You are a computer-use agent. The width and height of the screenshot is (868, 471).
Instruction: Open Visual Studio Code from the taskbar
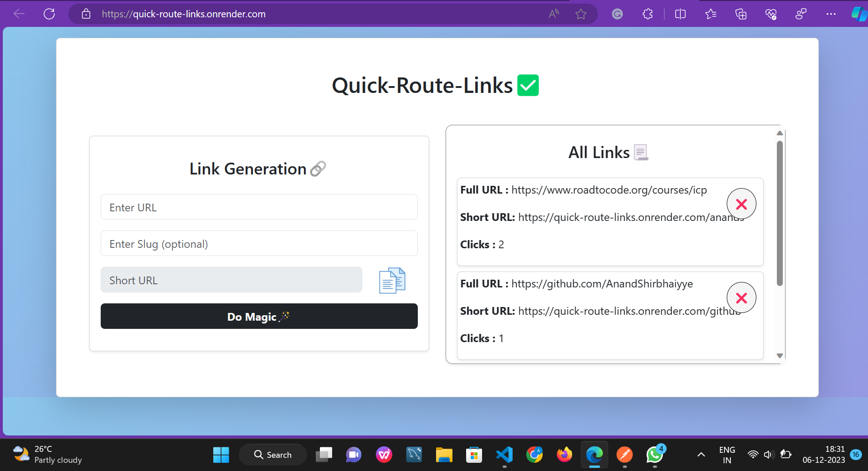click(x=504, y=455)
